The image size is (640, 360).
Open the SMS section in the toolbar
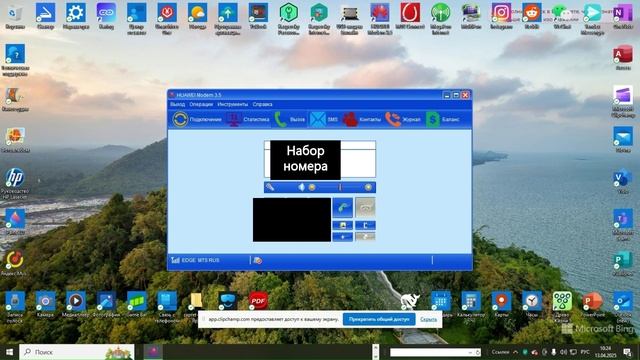coord(324,119)
